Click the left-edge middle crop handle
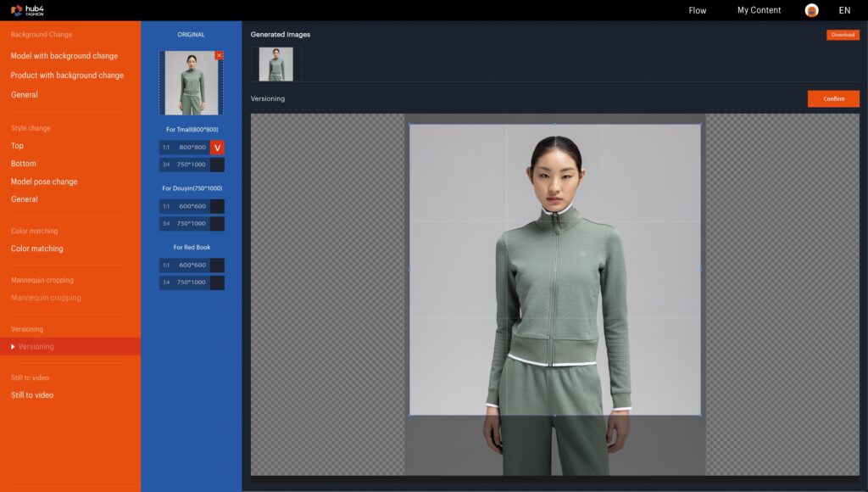This screenshot has height=492, width=868. tap(409, 270)
